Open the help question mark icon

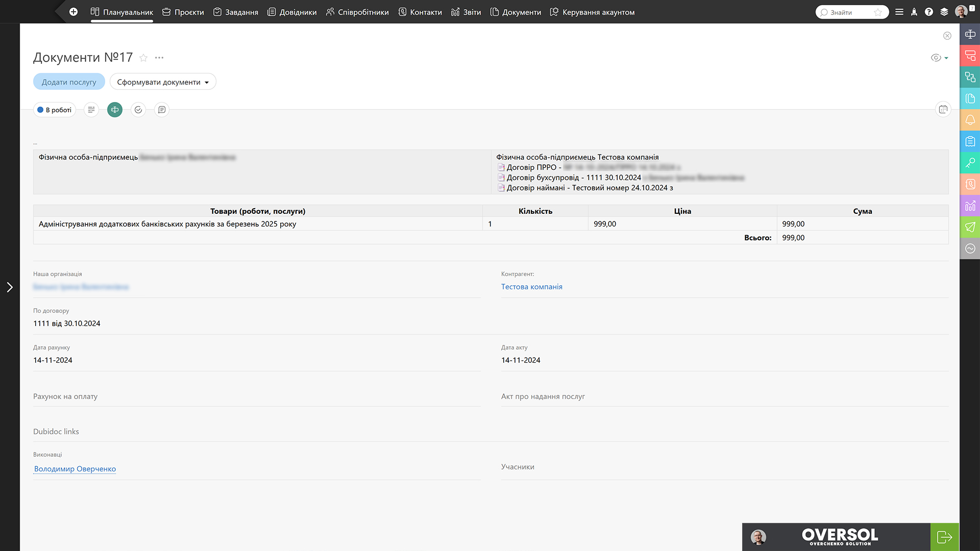tap(929, 12)
